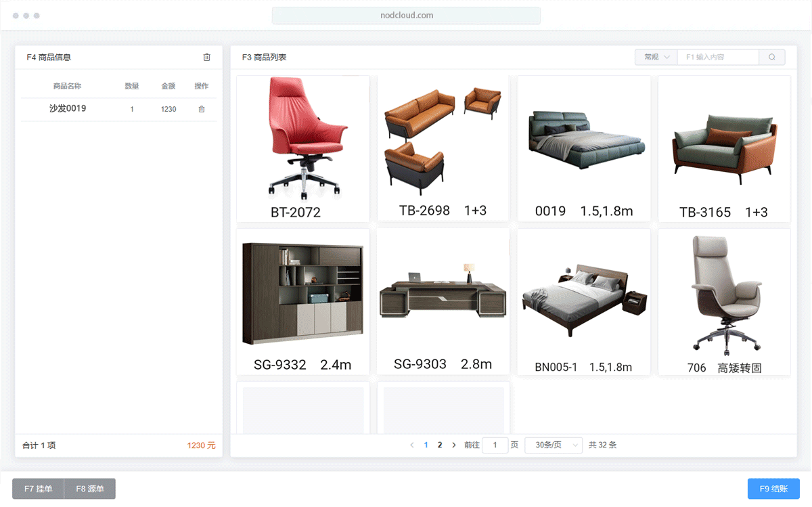Open the 常规 search type dropdown
This screenshot has height=507, width=812.
[656, 58]
